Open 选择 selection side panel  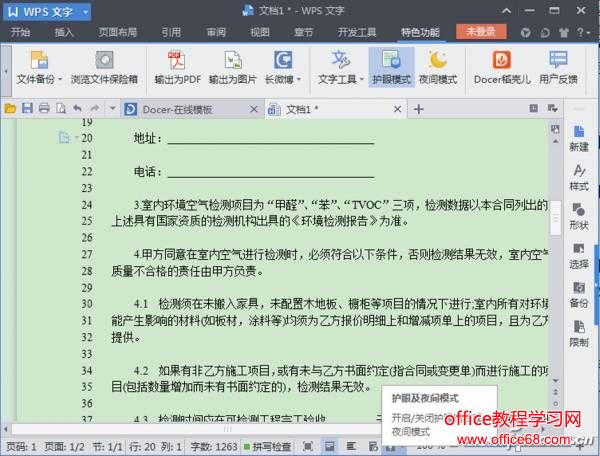coord(579,256)
